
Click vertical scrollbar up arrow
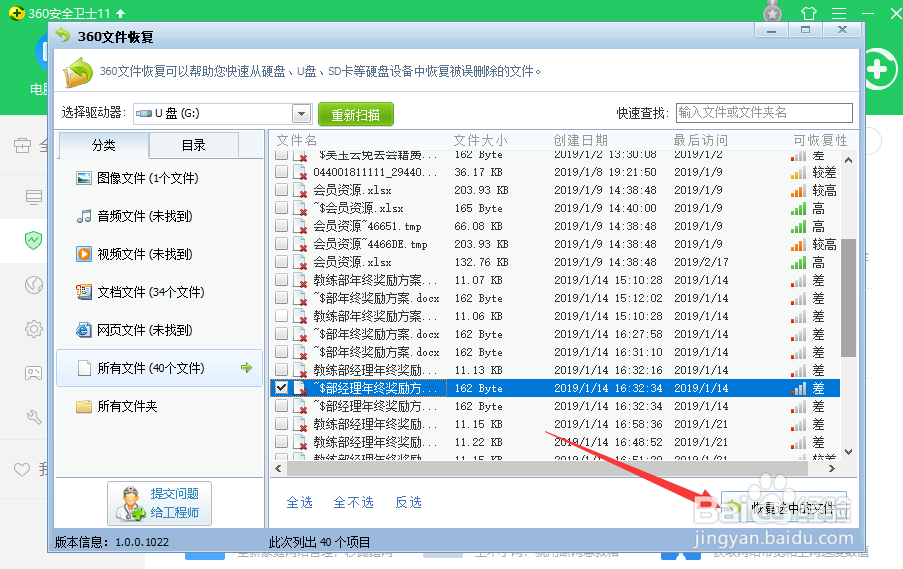point(848,160)
